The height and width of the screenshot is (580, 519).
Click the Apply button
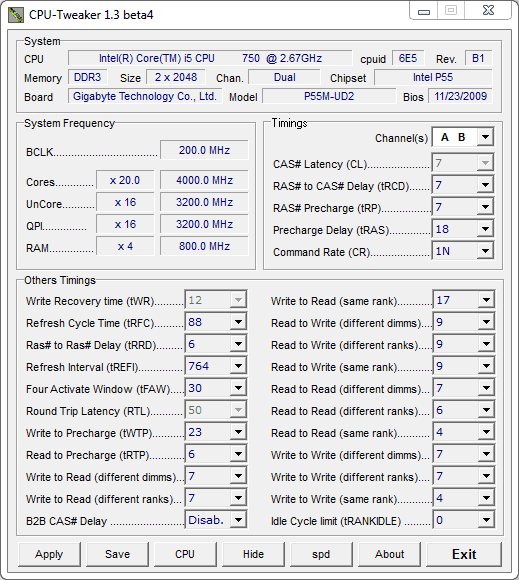tap(49, 554)
